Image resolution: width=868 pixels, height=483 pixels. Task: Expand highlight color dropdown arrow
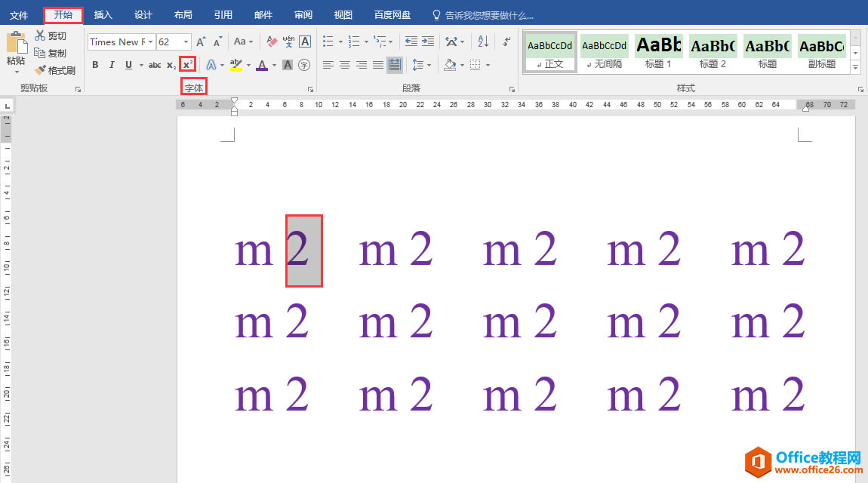point(248,66)
